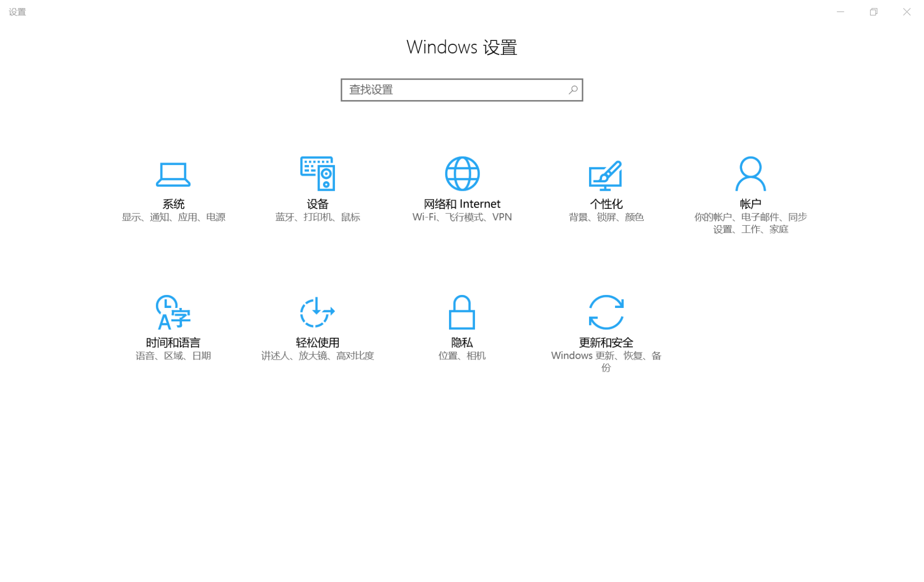Click the 更新和安全 label

(x=606, y=343)
